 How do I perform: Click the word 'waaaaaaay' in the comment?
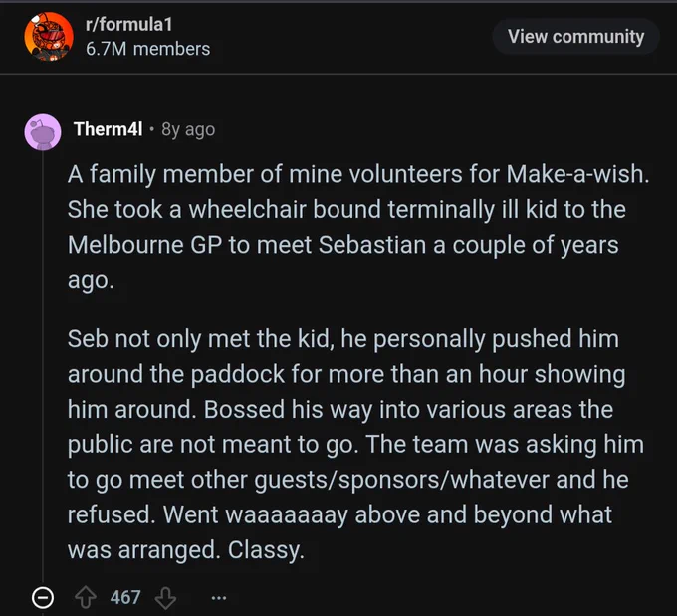[x=287, y=515]
